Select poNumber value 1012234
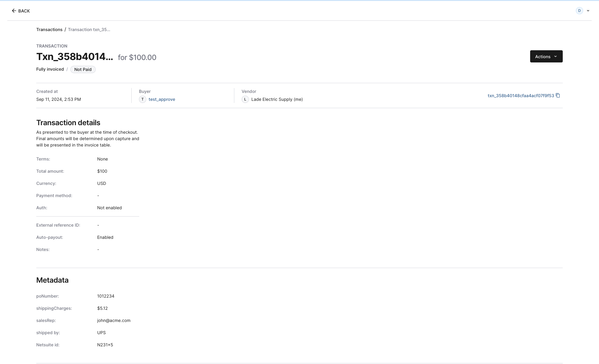Viewport: 599px width, 364px height. coord(106,296)
